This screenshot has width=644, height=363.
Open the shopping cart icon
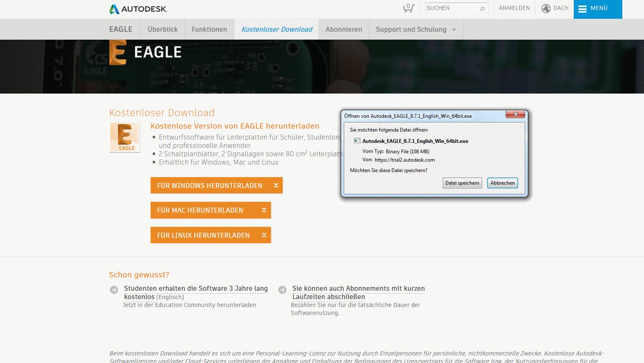tap(409, 8)
